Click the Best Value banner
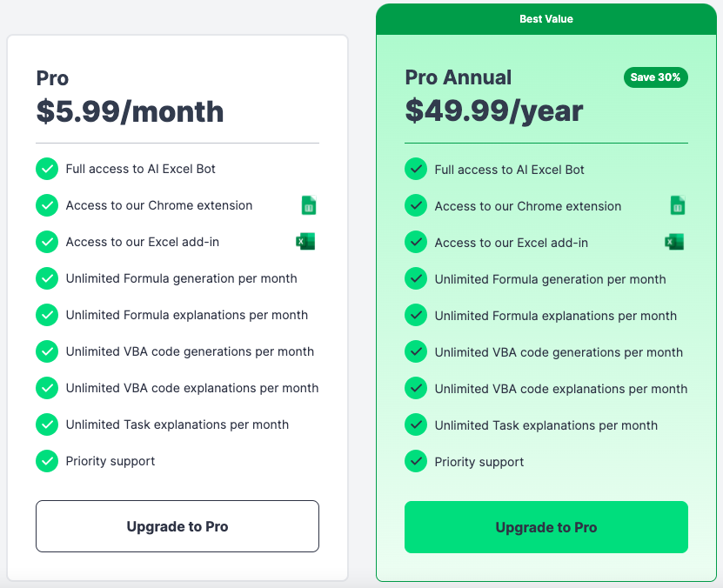Viewport: 723px width, 588px height. click(x=546, y=19)
